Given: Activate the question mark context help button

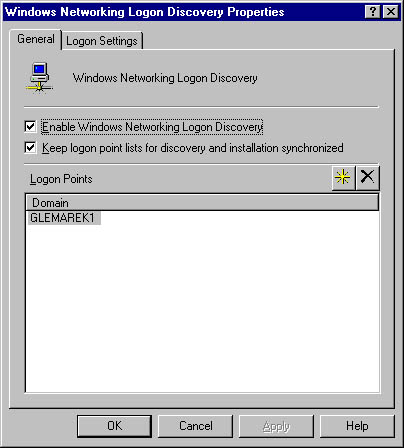Looking at the screenshot, I should tap(373, 12).
